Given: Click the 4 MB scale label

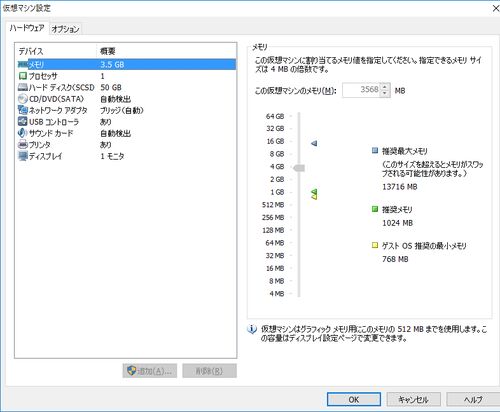Looking at the screenshot, I should pyautogui.click(x=277, y=293).
